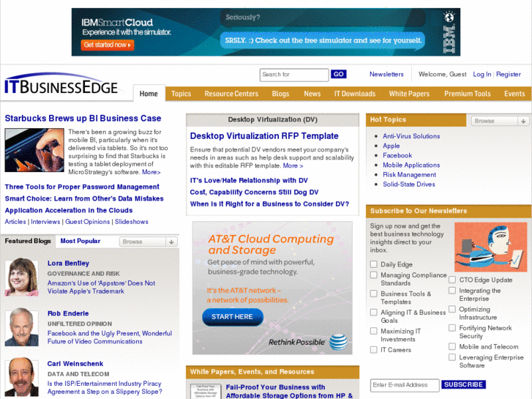Image resolution: width=532 pixels, height=399 pixels.
Task: Switch to the Featured Blogs tab
Action: 28,241
